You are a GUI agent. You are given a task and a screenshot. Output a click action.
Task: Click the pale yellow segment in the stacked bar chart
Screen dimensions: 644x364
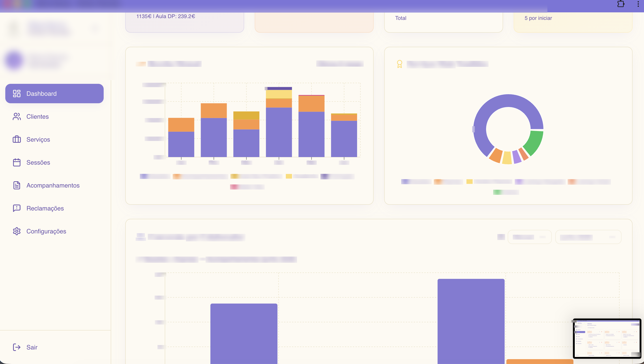pos(279,94)
